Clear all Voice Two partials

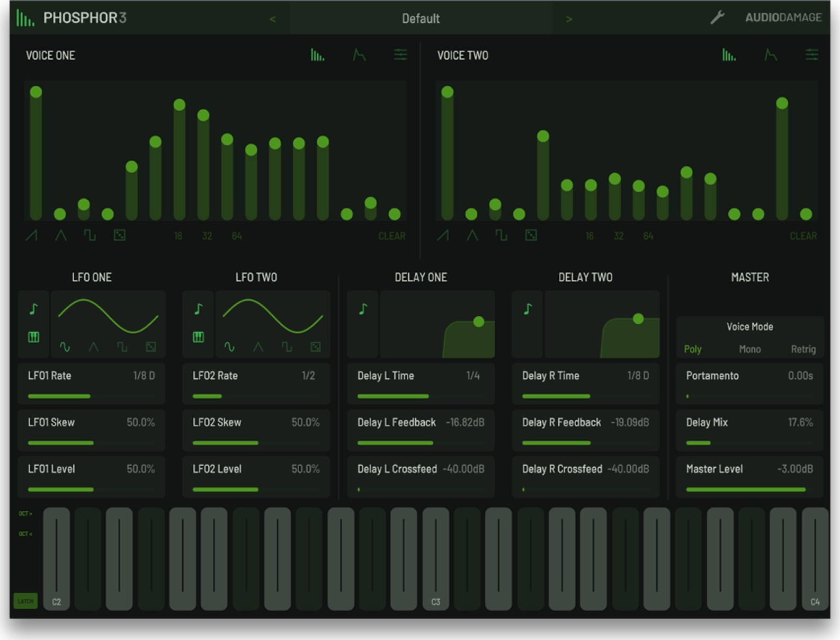click(803, 236)
